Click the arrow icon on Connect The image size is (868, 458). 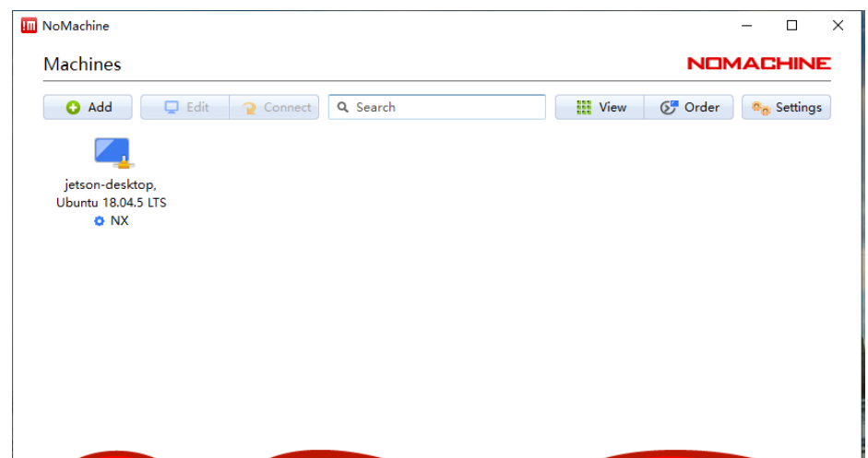(x=249, y=109)
